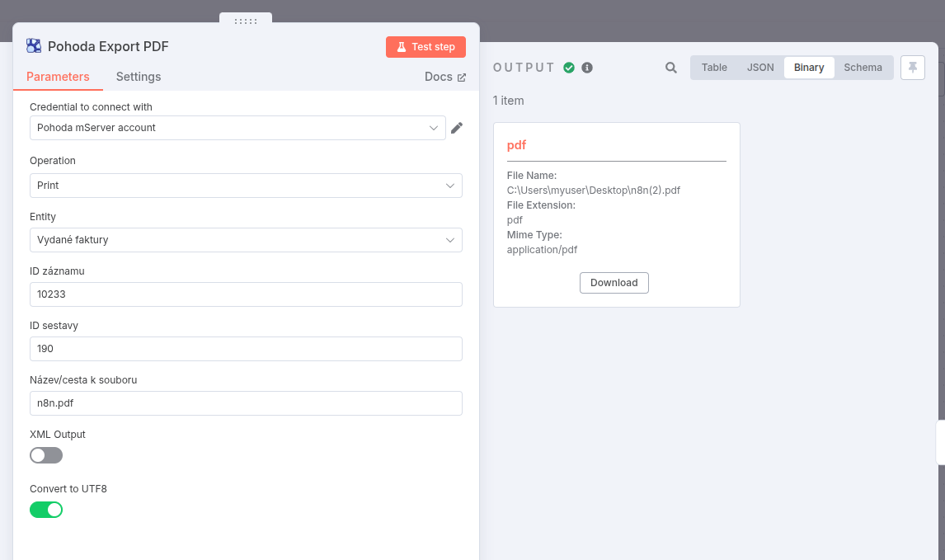Screen dimensions: 945x560
Task: Click the 1 item count text
Action: pyautogui.click(x=508, y=101)
